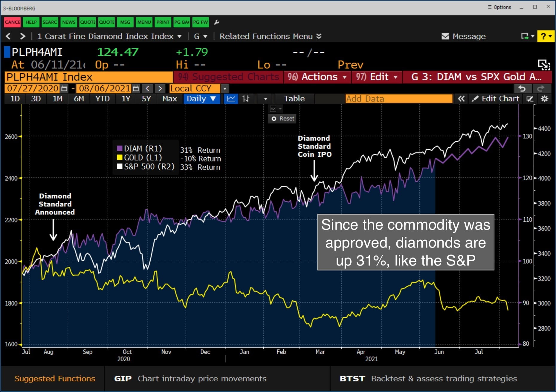Click the wrench settings icon in the toolbar
This screenshot has width=556, height=392.
point(217,22)
